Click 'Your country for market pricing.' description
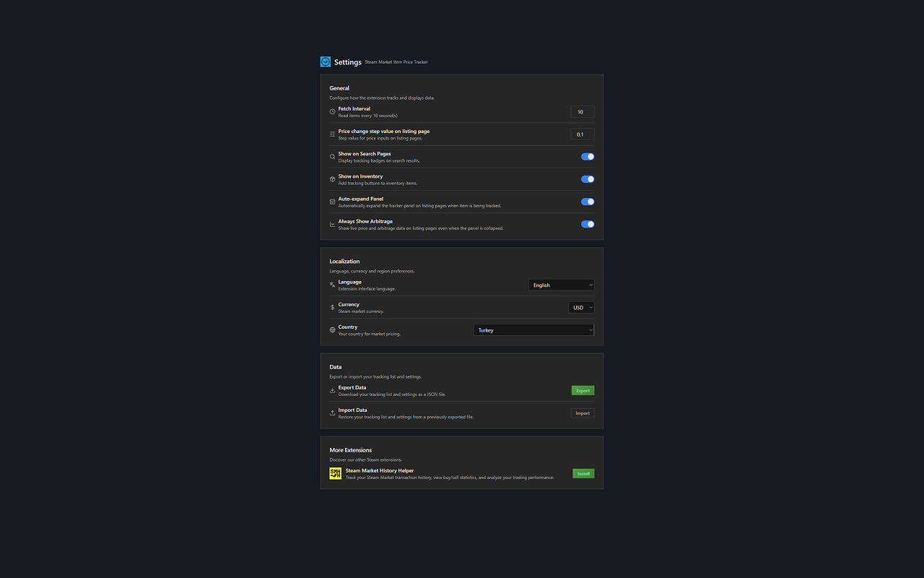Screen dimensions: 924x578 coord(370,334)
